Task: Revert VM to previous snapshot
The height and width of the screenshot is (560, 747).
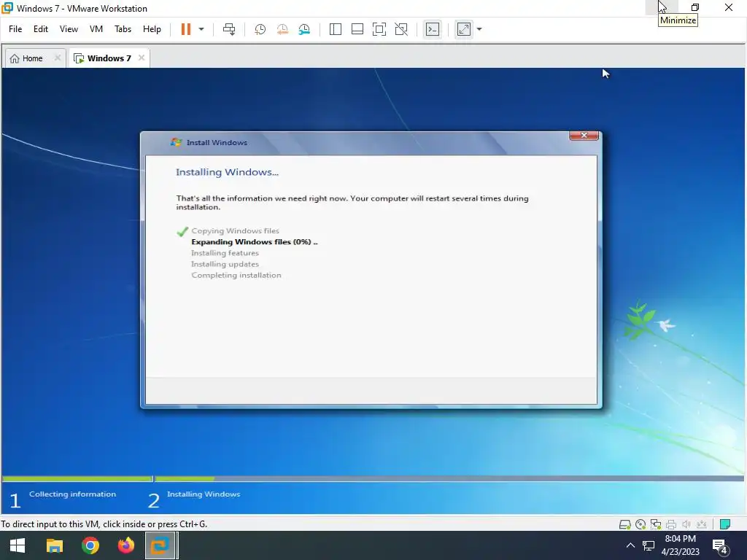Action: point(282,29)
